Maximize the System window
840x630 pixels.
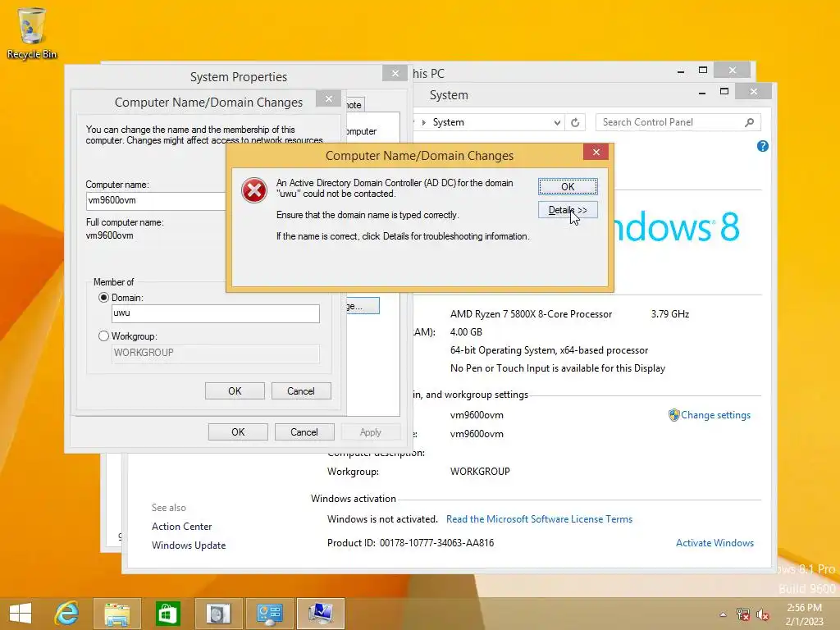[x=724, y=92]
